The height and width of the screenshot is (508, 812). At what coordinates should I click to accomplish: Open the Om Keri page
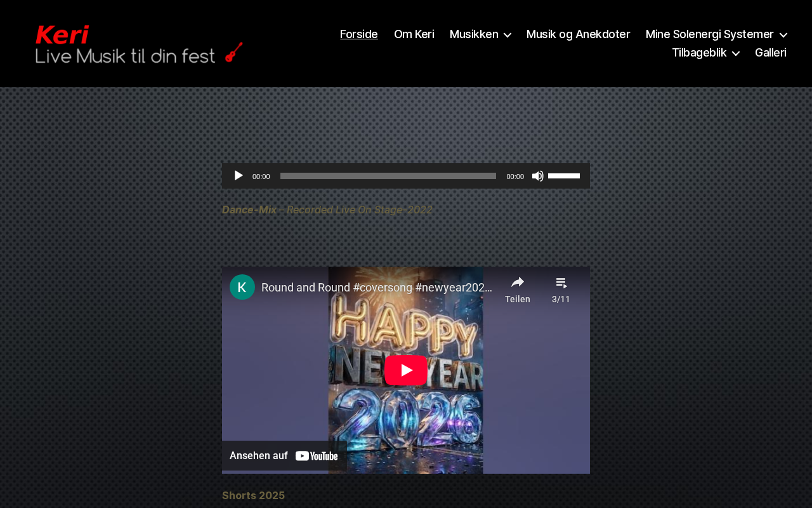pyautogui.click(x=414, y=34)
